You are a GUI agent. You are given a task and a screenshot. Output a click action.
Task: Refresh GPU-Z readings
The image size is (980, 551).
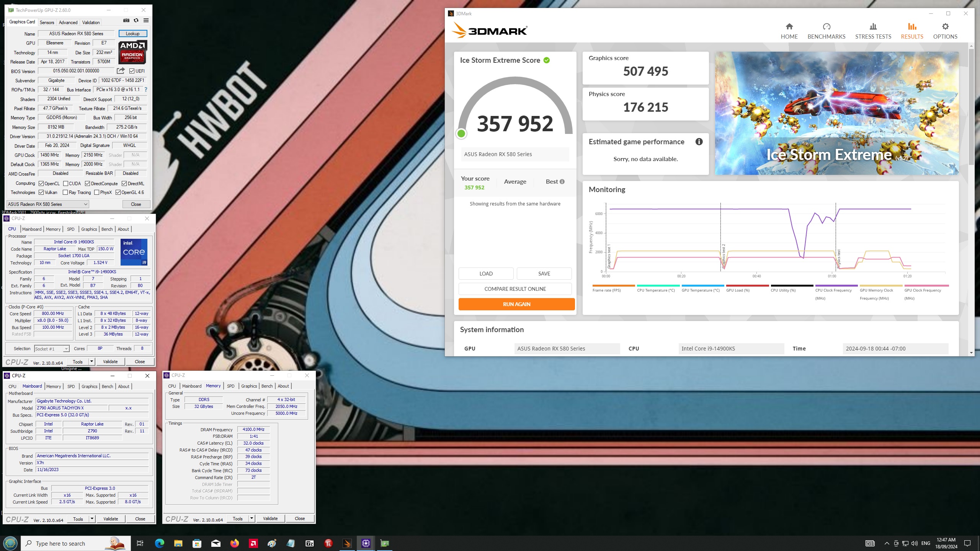[x=136, y=21]
